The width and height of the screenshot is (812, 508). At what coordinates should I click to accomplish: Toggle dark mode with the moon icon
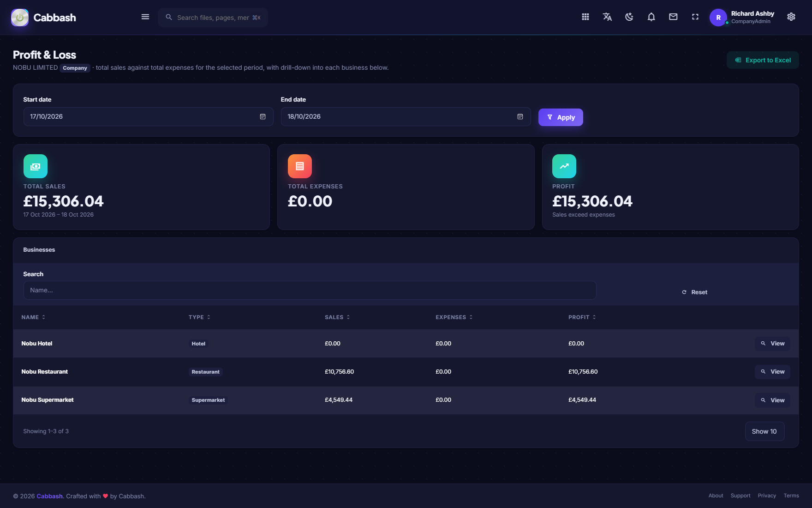[x=629, y=17]
